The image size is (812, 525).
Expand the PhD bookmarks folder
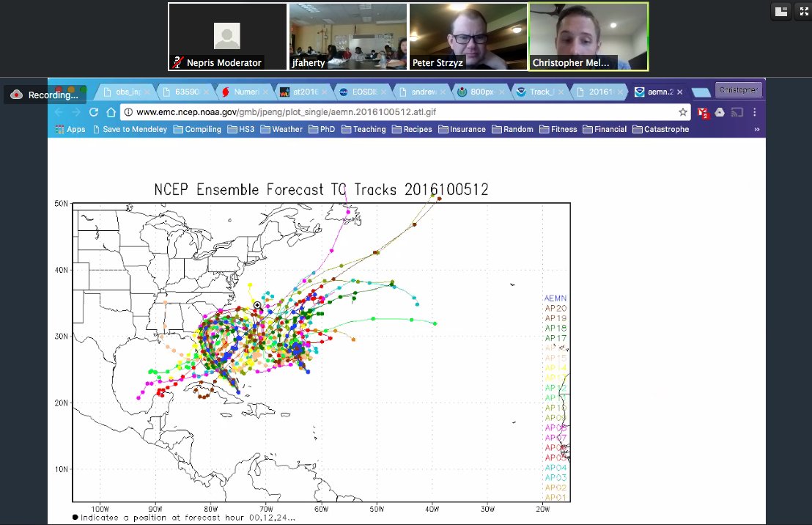coord(322,129)
